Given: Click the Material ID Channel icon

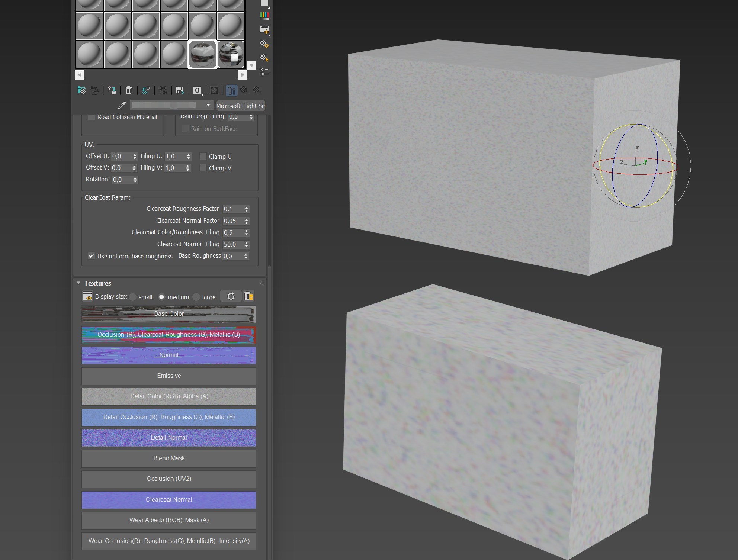Looking at the screenshot, I should (197, 90).
